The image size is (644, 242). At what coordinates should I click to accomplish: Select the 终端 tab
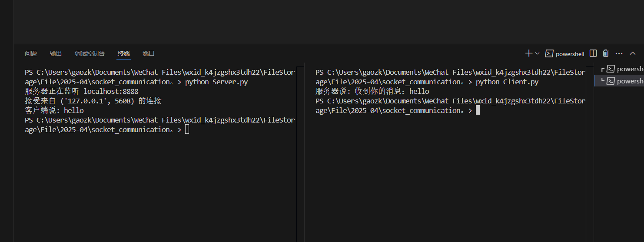click(123, 53)
